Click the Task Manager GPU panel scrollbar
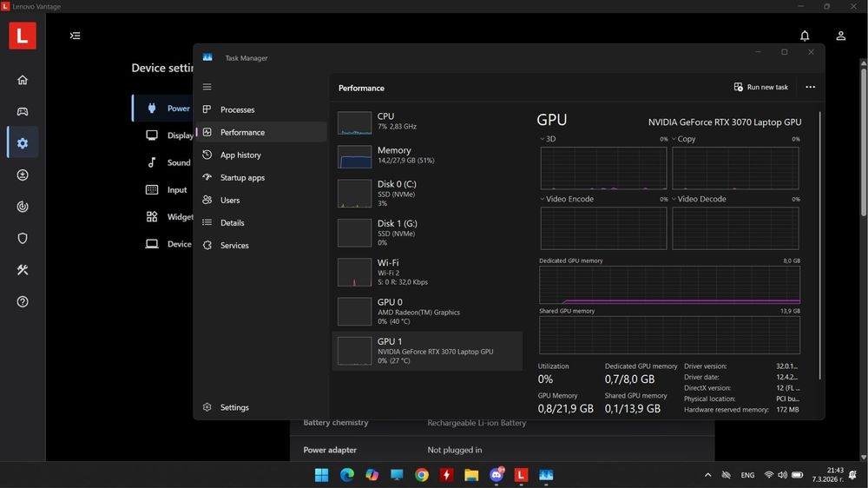Screen dimensions: 868x488 click(820, 246)
